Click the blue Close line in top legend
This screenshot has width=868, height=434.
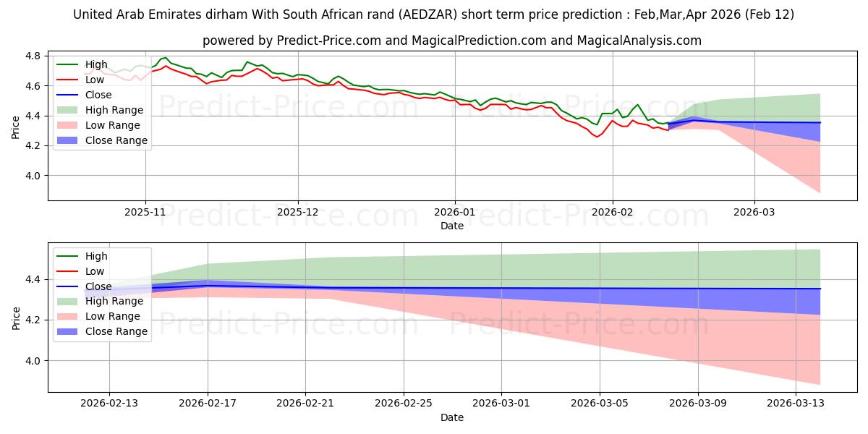point(67,95)
